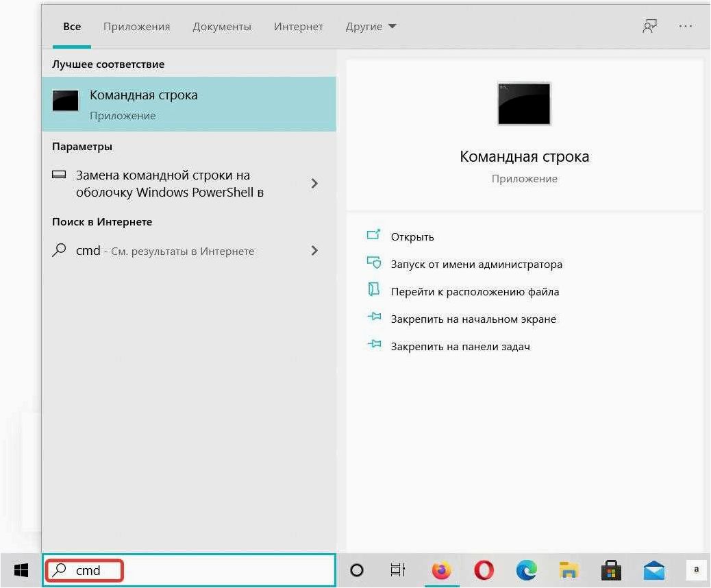
Task: Click the large Command Prompt preview icon
Action: [x=524, y=103]
